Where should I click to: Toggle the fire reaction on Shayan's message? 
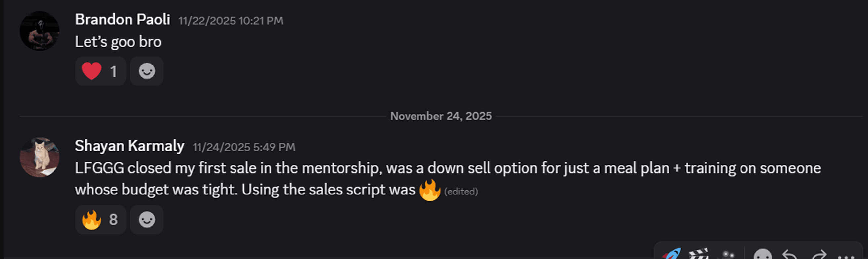(x=100, y=220)
